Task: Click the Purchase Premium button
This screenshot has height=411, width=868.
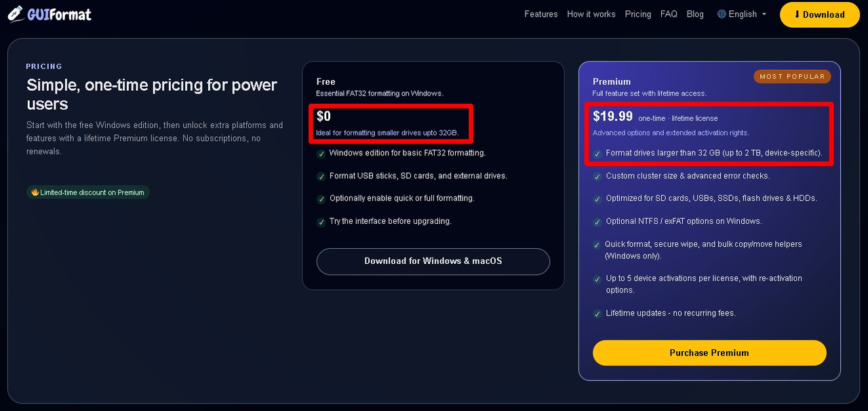Action: point(709,353)
